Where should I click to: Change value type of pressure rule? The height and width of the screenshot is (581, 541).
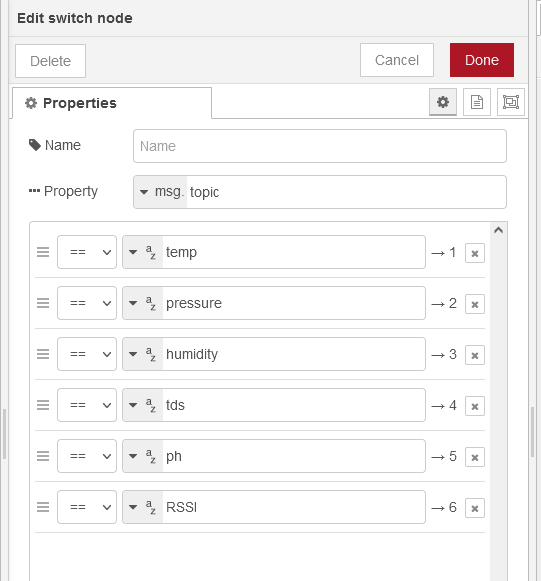[x=143, y=303]
